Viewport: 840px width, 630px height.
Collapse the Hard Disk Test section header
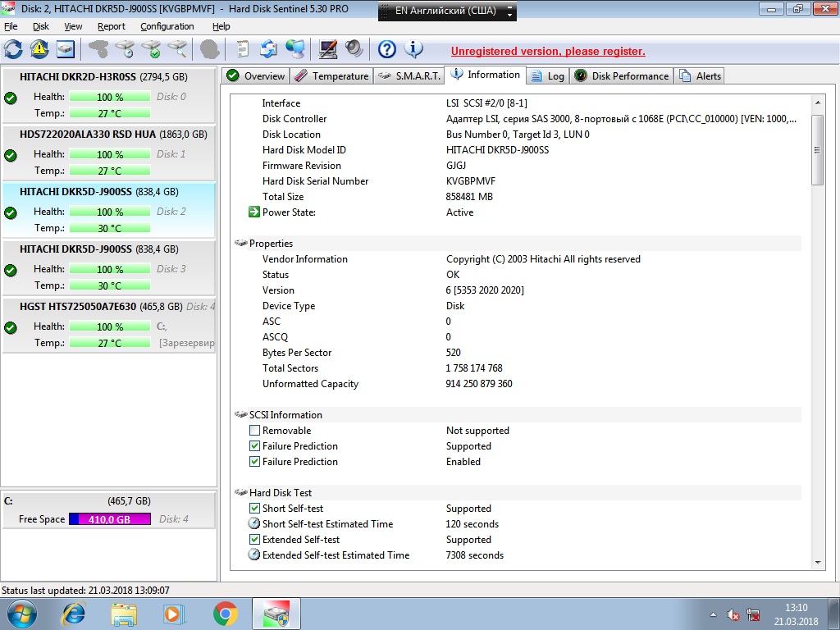517,492
